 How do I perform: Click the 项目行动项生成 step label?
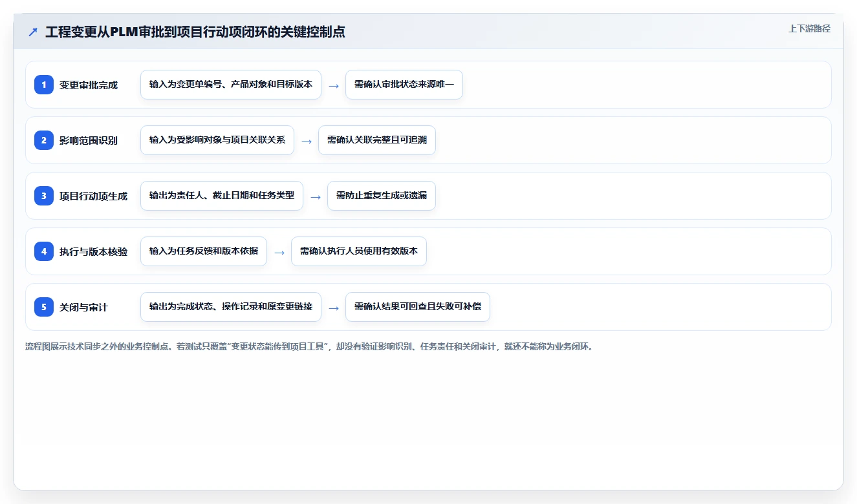tap(94, 196)
